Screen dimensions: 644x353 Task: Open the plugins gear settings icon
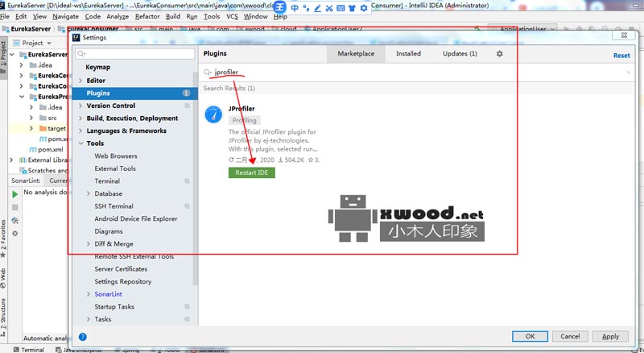click(499, 53)
